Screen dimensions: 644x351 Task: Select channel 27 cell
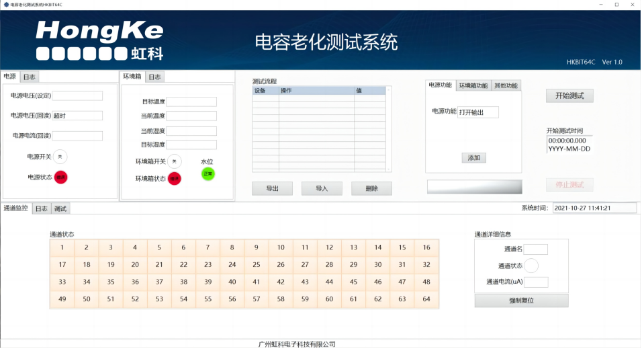(305, 265)
